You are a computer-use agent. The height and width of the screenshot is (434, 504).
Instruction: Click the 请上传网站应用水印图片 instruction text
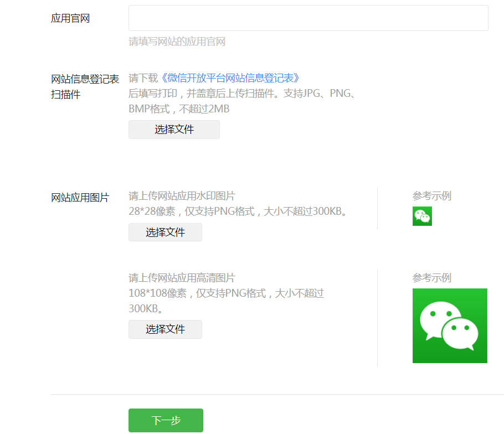point(182,196)
